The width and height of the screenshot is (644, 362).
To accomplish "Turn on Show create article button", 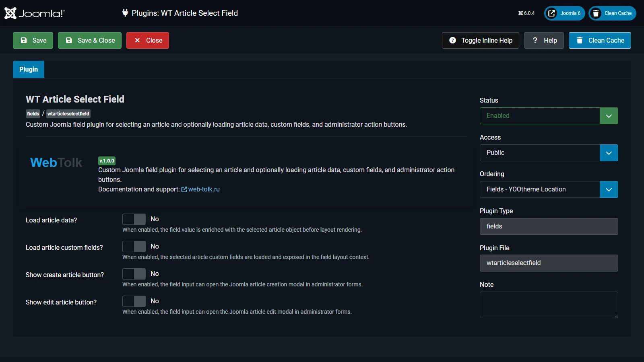I will pos(134,274).
